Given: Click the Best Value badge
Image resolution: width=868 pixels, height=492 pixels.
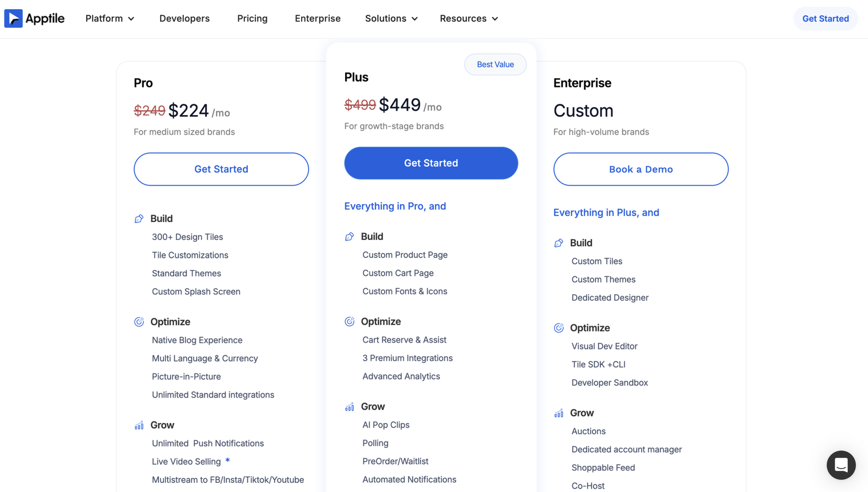Looking at the screenshot, I should [x=495, y=64].
